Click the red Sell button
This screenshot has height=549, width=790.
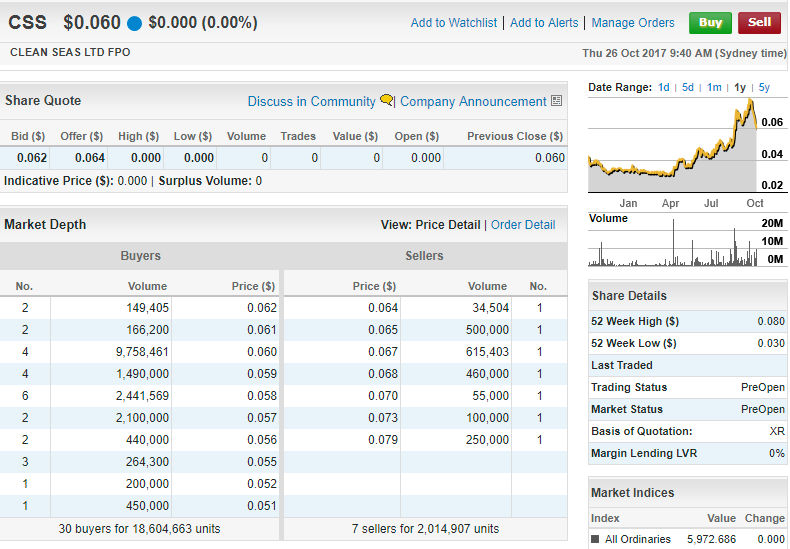(x=759, y=23)
